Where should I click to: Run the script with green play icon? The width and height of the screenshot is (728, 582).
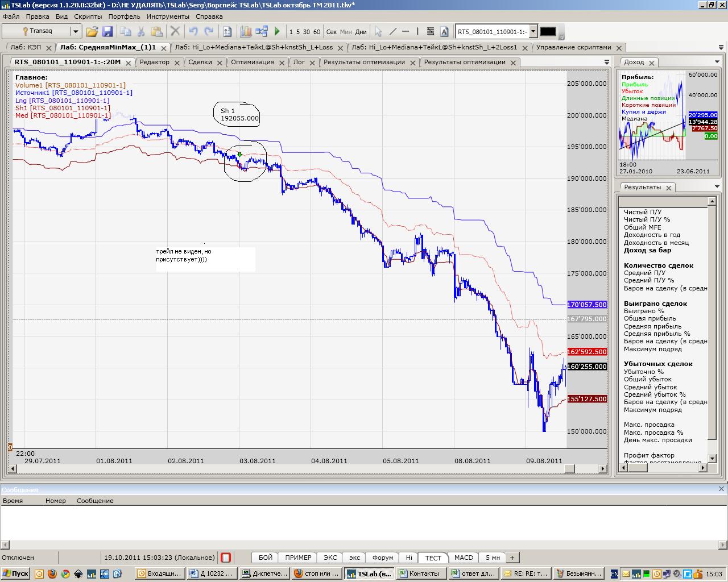click(278, 32)
